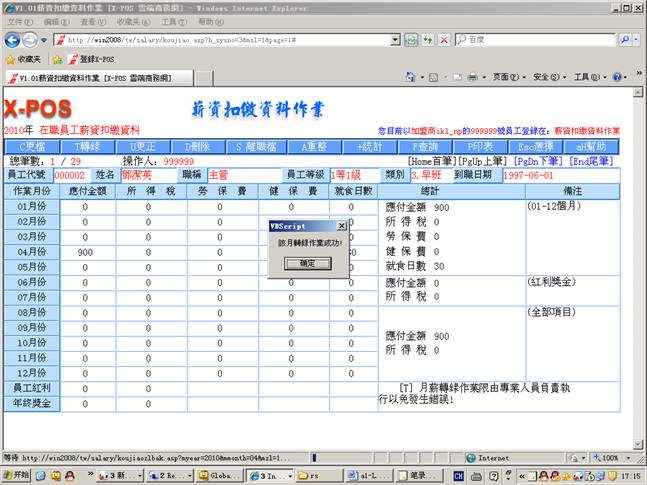Click the printer icon in command bar
The height and width of the screenshot is (485, 647).
(474, 77)
